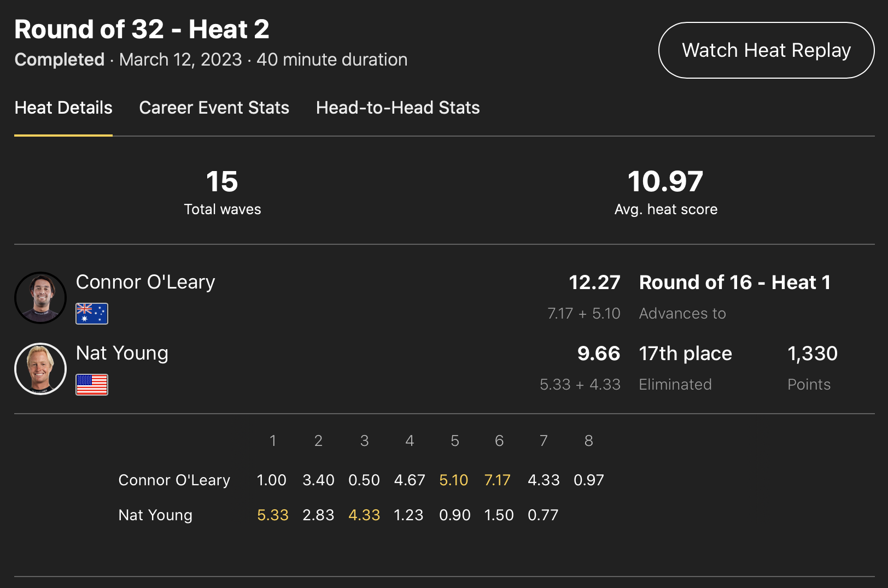Screen dimensions: 888x588
Task: Click the Round of 32 - Heat 2 heading
Action: point(142,30)
